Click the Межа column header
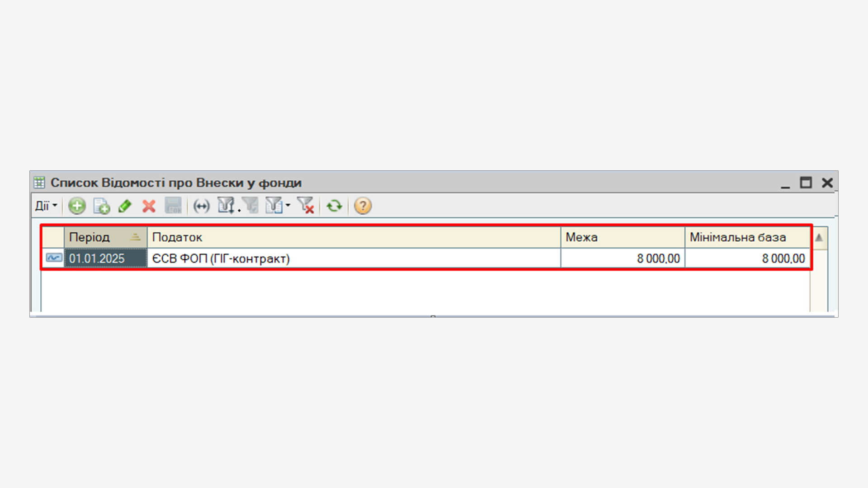Image resolution: width=868 pixels, height=488 pixels. pyautogui.click(x=623, y=237)
